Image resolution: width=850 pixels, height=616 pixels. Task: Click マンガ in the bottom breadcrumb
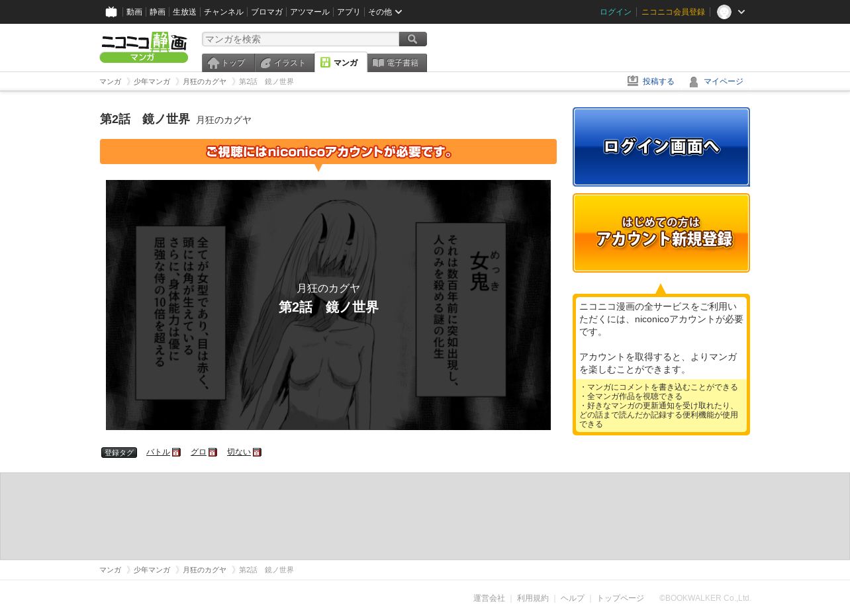pyautogui.click(x=110, y=570)
